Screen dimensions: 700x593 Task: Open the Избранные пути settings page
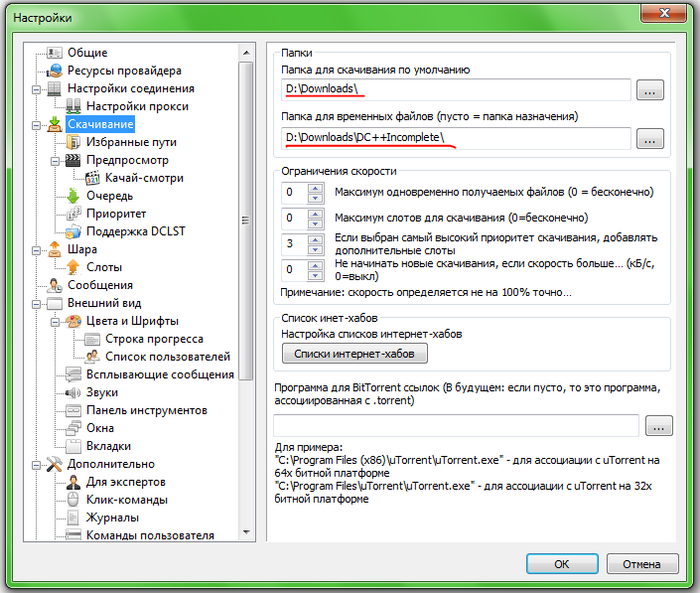130,142
